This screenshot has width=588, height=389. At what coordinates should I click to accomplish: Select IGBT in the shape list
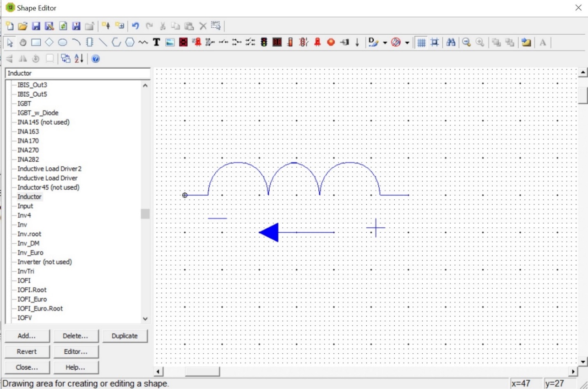[x=24, y=104]
